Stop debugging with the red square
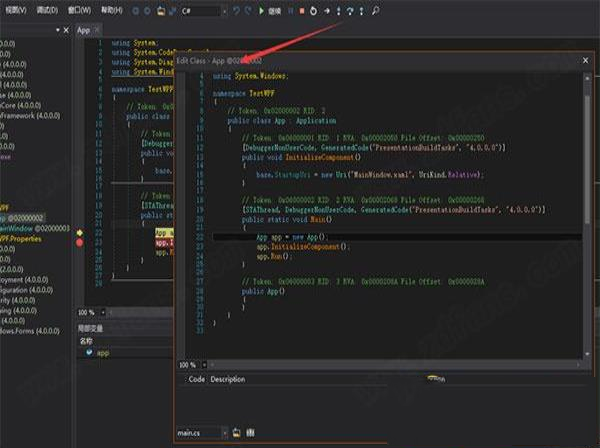The width and height of the screenshot is (600, 448). (302, 11)
